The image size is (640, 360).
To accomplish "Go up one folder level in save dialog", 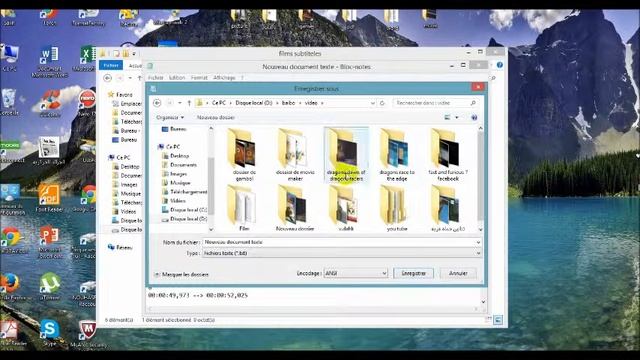I will [x=189, y=103].
